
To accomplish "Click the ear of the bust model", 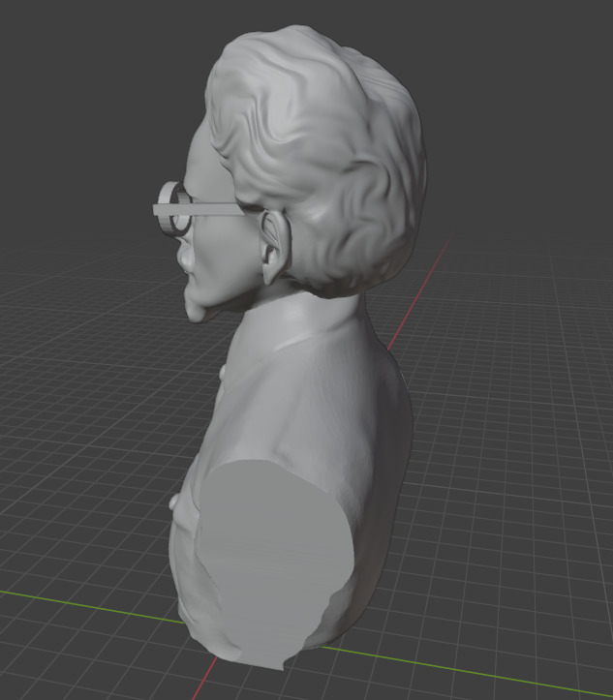I will click(275, 247).
